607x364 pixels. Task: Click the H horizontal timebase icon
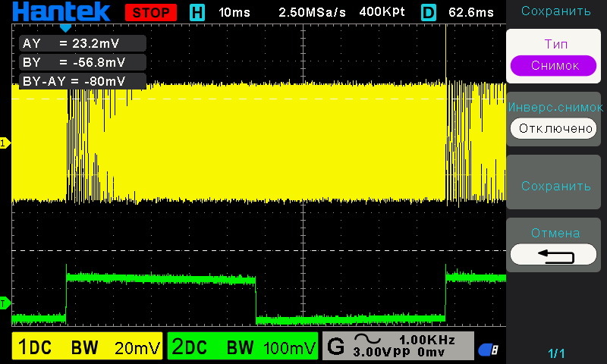point(197,12)
